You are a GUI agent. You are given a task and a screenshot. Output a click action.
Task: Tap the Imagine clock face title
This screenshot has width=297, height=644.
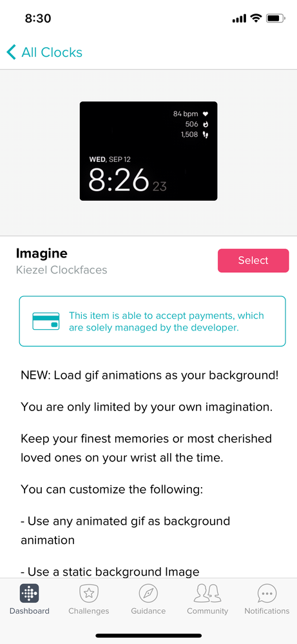pos(41,254)
